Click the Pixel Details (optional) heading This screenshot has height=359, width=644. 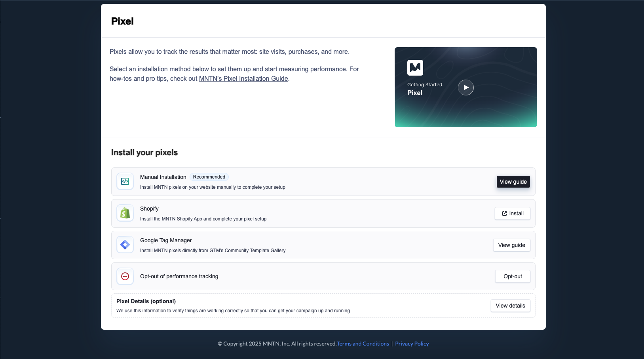(x=146, y=301)
